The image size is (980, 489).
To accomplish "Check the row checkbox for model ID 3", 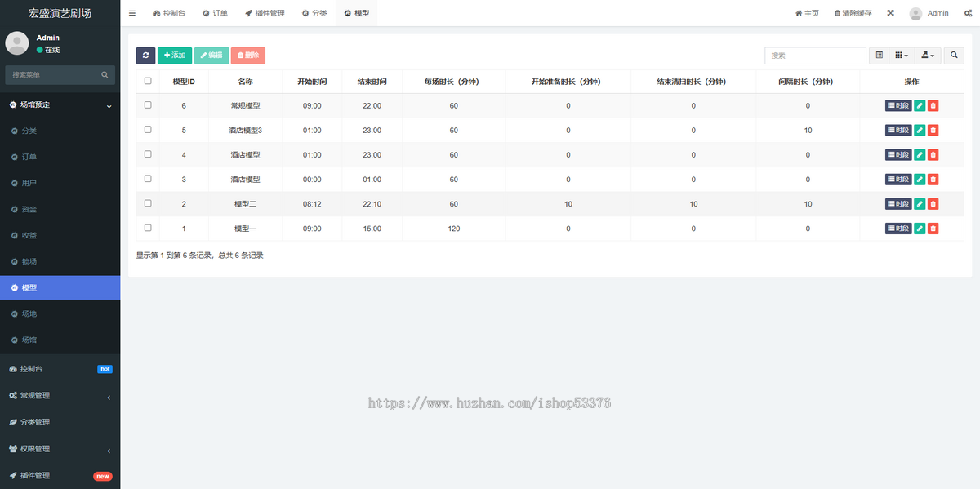I will [x=148, y=179].
